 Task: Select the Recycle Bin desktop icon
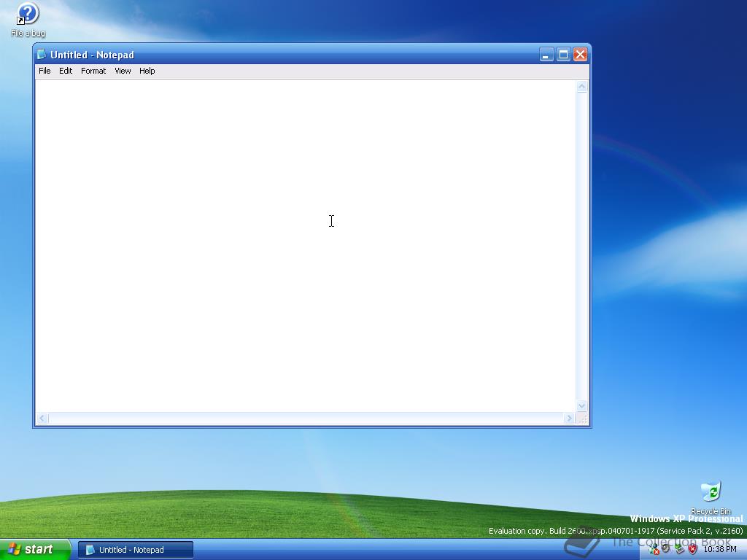pyautogui.click(x=711, y=497)
